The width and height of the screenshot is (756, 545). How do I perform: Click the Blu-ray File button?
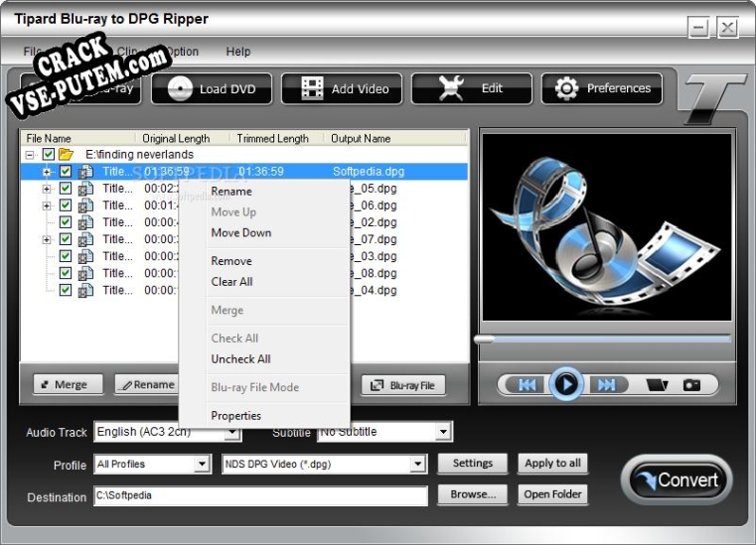coord(403,385)
